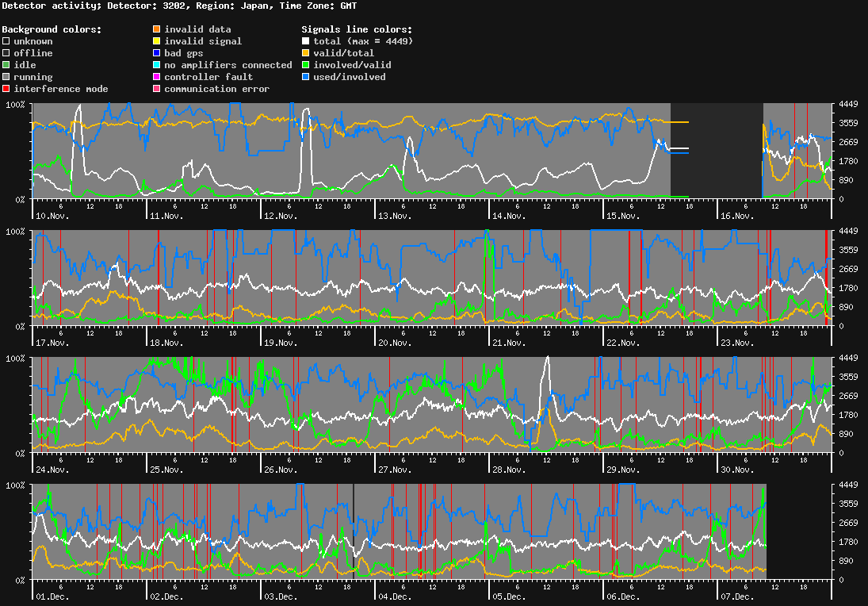868x606 pixels.
Task: Click the 'controller fault' legend swatch
Action: click(x=155, y=76)
